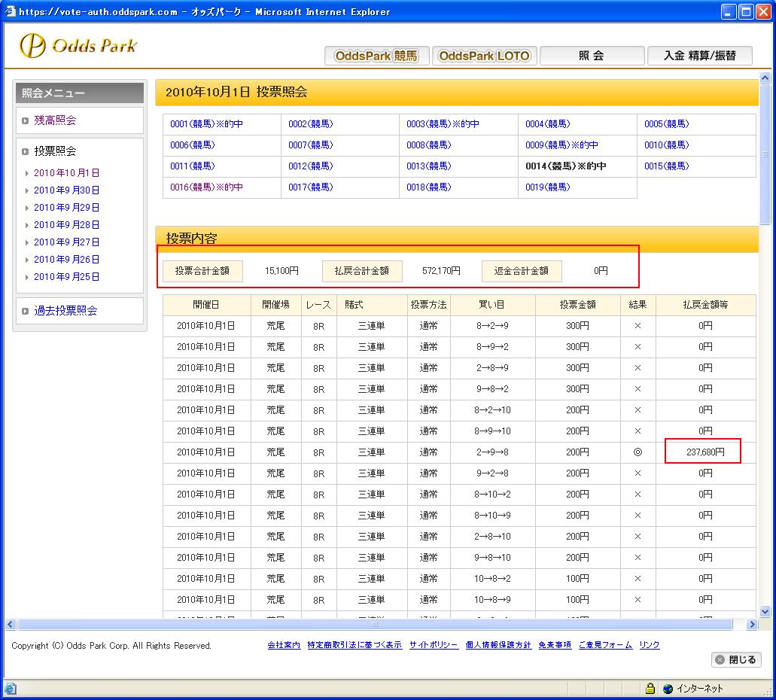Screen dimensions: 776x700
Task: Switch to the OddsPark LOTO tab
Action: (484, 56)
